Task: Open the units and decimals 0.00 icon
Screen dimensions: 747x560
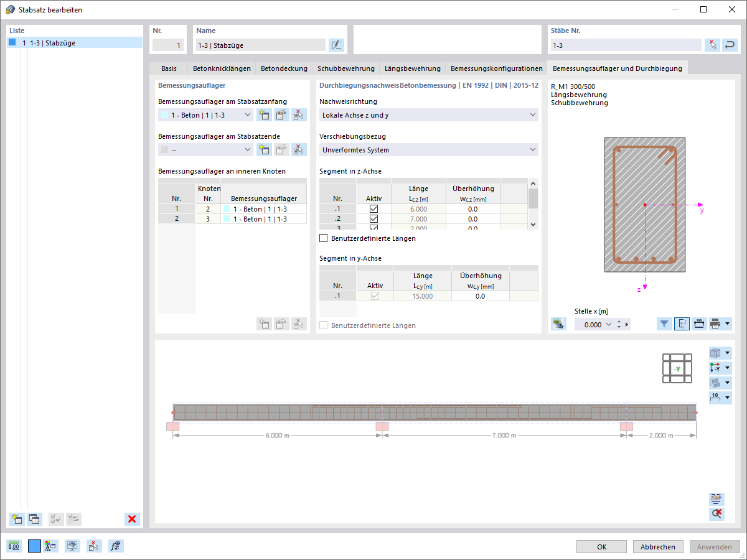Action: [x=14, y=546]
